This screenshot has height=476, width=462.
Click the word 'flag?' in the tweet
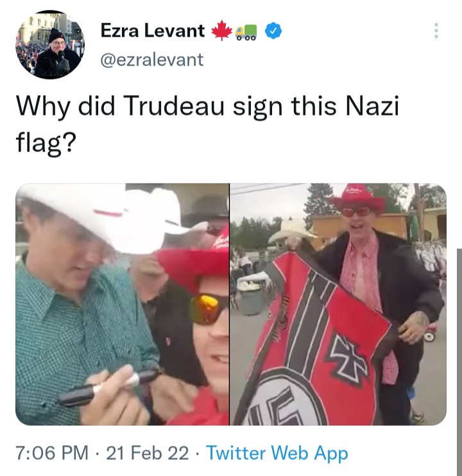click(45, 143)
